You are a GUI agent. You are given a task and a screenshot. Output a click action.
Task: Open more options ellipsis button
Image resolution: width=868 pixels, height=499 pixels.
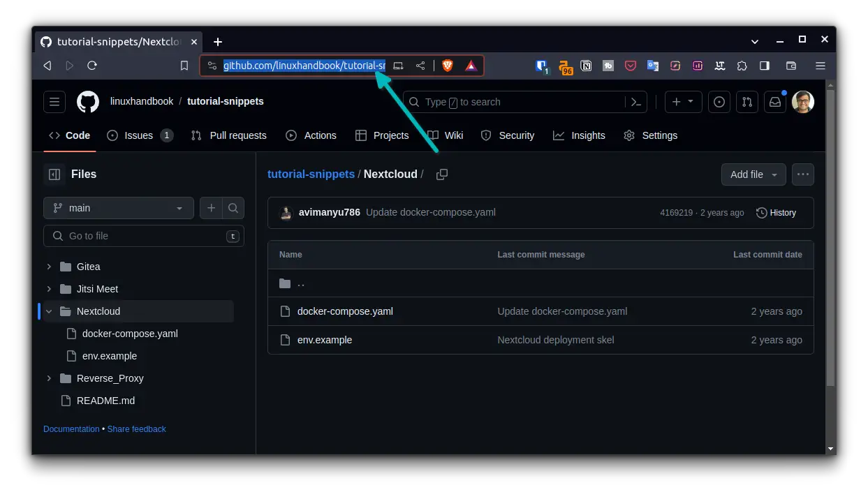click(803, 174)
